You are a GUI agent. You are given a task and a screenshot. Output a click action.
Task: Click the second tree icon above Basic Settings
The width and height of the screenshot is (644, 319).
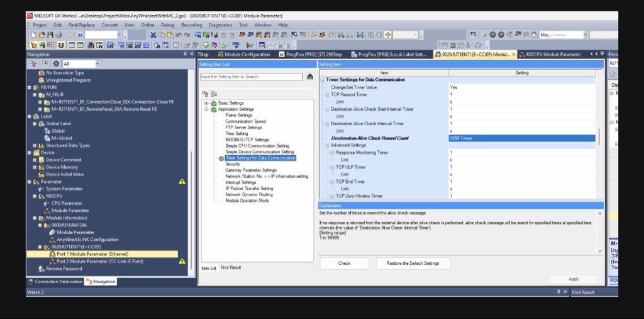click(214, 94)
